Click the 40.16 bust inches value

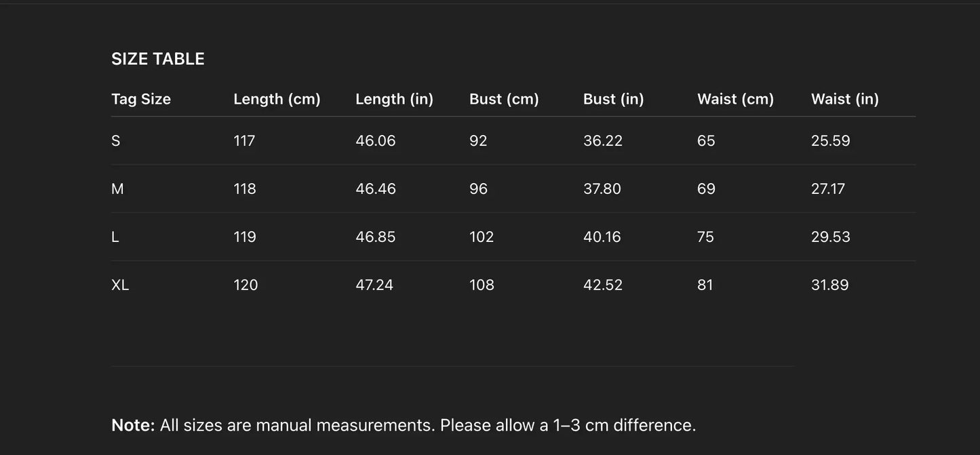pos(602,237)
